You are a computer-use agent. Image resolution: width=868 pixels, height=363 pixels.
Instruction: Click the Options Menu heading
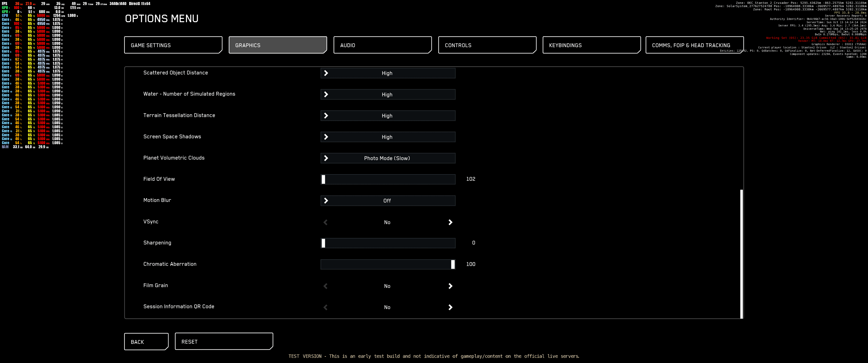coord(162,18)
